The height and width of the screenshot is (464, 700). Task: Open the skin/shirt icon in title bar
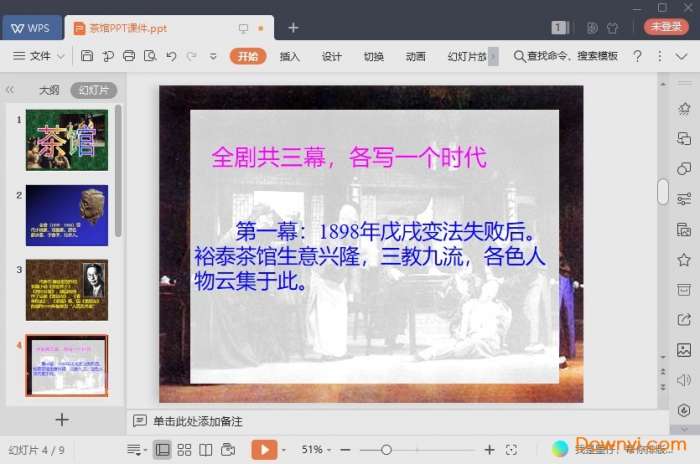612,28
